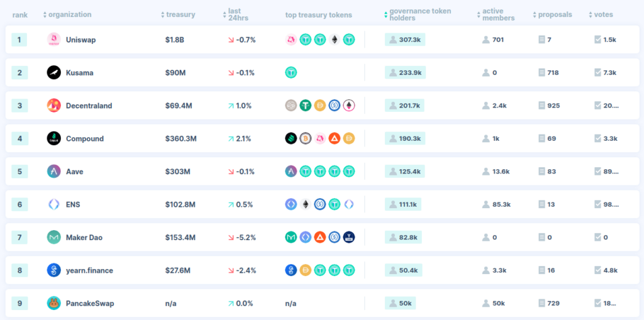Sort by the organization column header
Screen dimensions: 644x320
pos(67,15)
